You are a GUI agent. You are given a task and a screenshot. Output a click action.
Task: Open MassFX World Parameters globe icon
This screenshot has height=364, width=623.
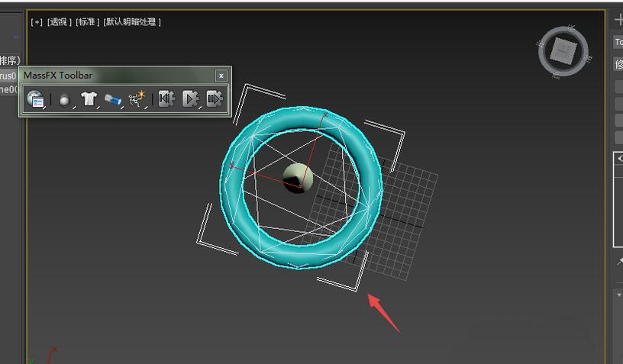tap(35, 99)
